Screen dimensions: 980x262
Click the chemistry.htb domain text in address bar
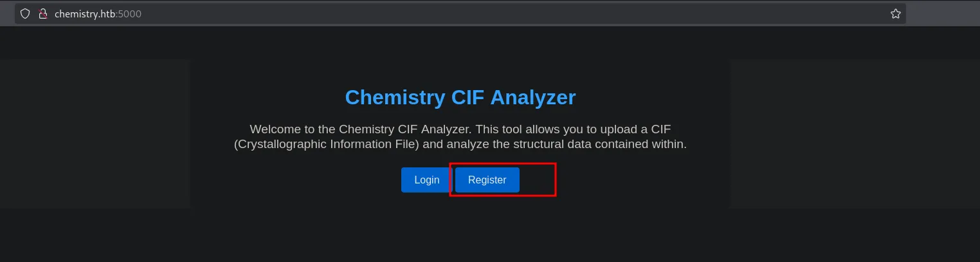coord(84,14)
